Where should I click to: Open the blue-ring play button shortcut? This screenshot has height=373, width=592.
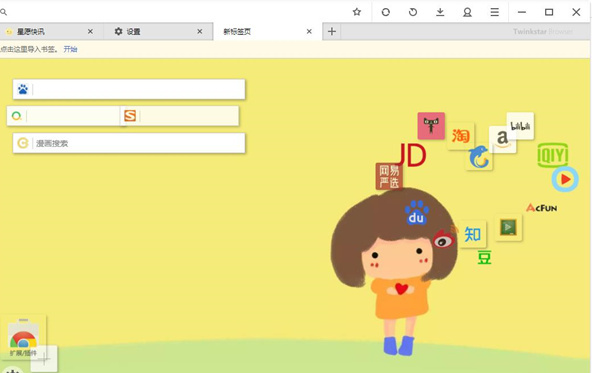tap(565, 179)
